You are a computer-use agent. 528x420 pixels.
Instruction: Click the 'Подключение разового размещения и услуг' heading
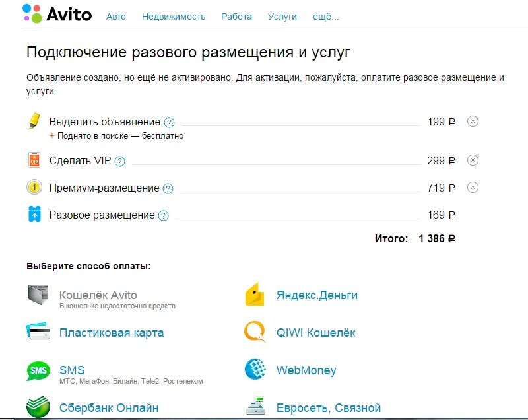[189, 53]
